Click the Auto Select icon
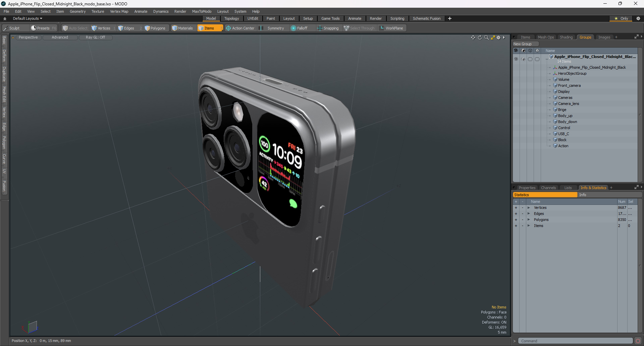This screenshot has width=644, height=346. coord(65,28)
